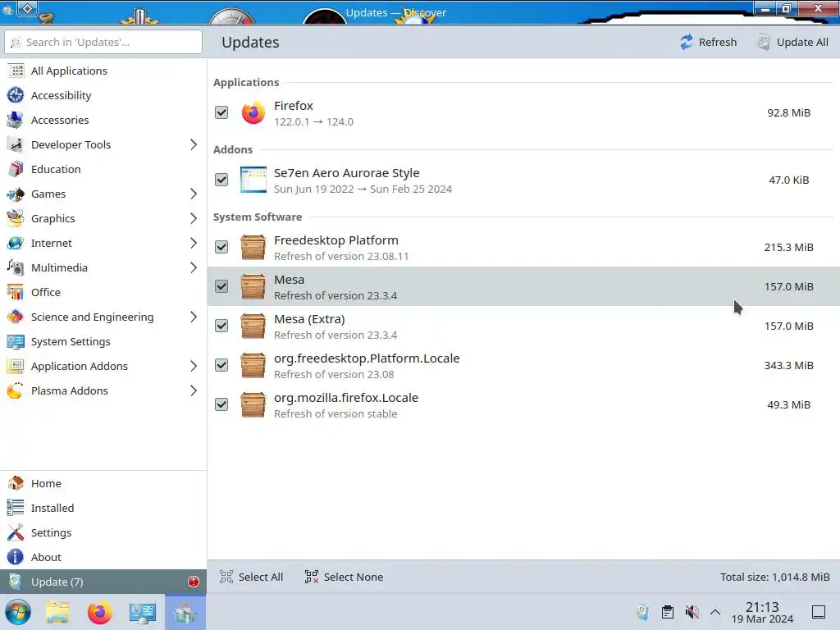Open the window menu icon in title bar

(27, 8)
